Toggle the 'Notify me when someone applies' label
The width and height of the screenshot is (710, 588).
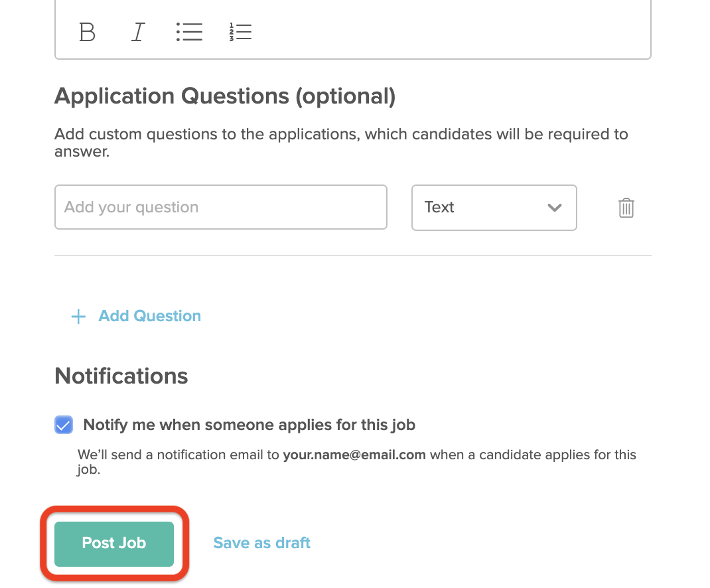(x=249, y=425)
